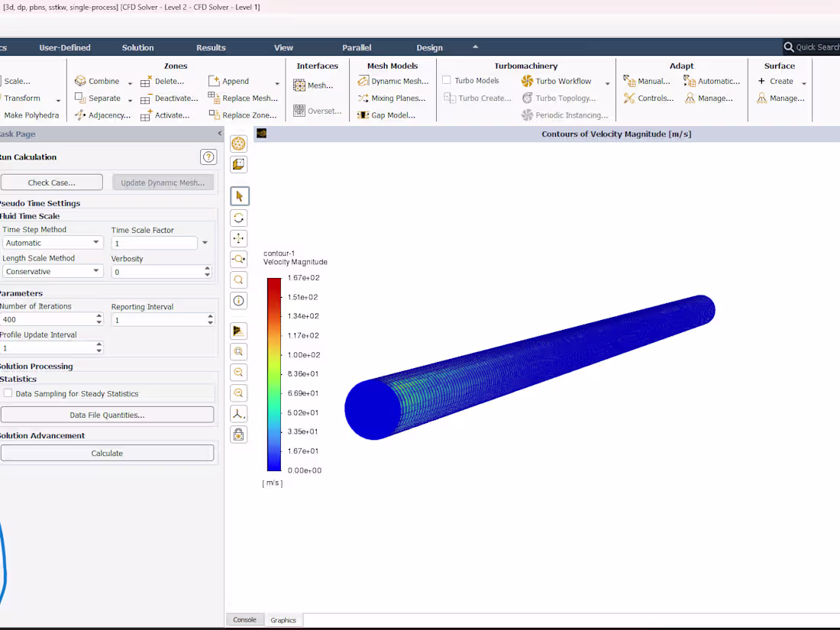840x630 pixels.
Task: Open the mesh display icon above the graphics toolbar
Action: click(238, 144)
